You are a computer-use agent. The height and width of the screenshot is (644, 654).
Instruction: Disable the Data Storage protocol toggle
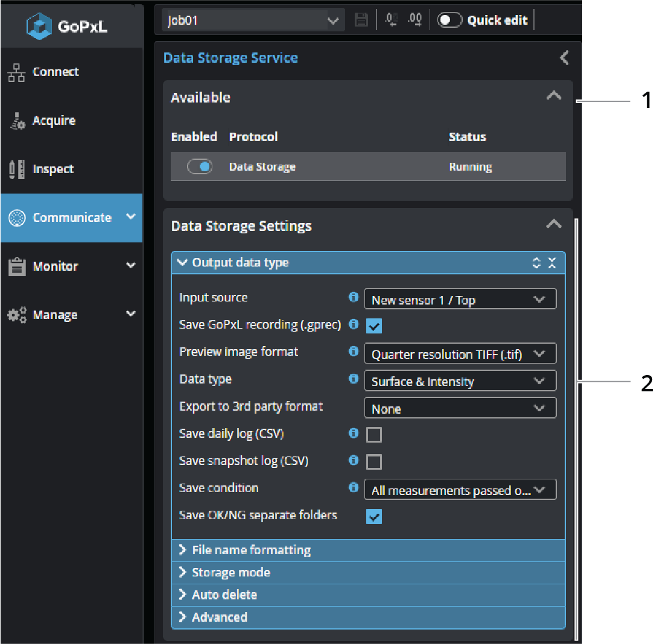coord(200,167)
